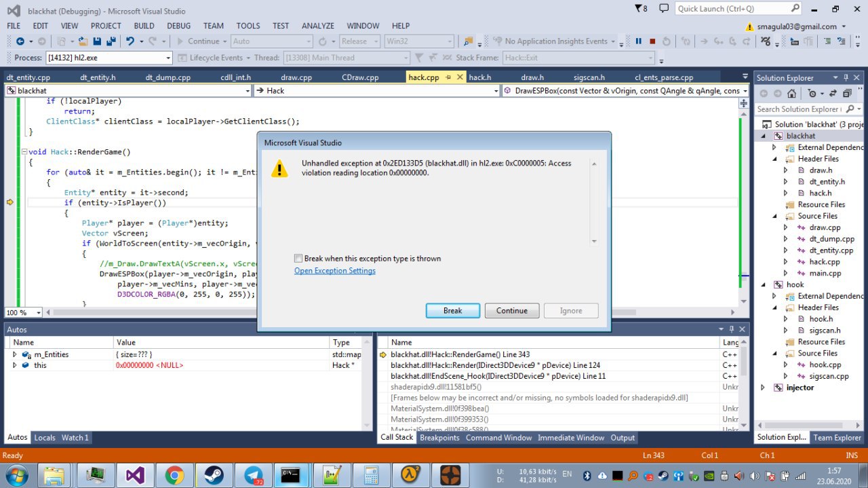
Task: Open the blackhat scope dropdown in editor
Action: [248, 91]
